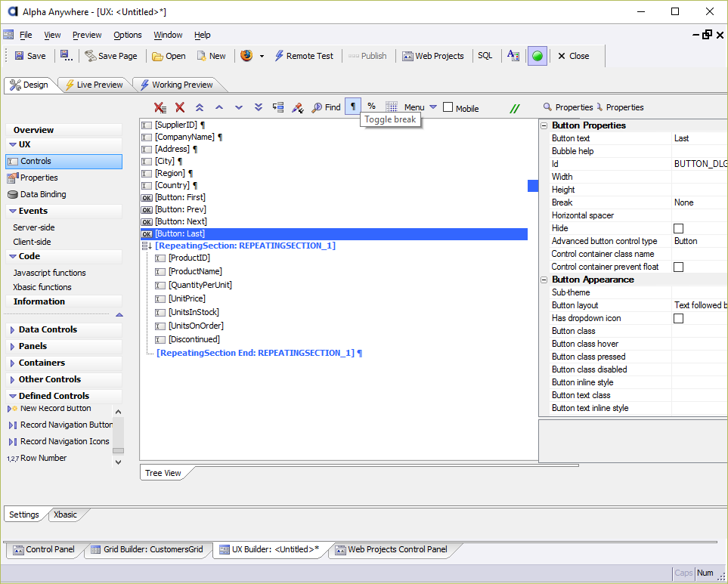Expand the Panels section
Image resolution: width=728 pixels, height=584 pixels.
[13, 347]
